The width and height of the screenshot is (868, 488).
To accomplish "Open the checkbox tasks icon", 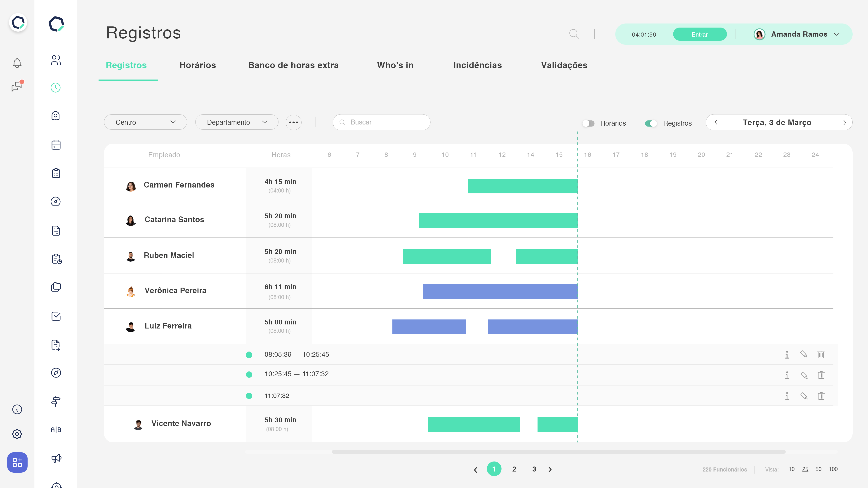I will 56,316.
